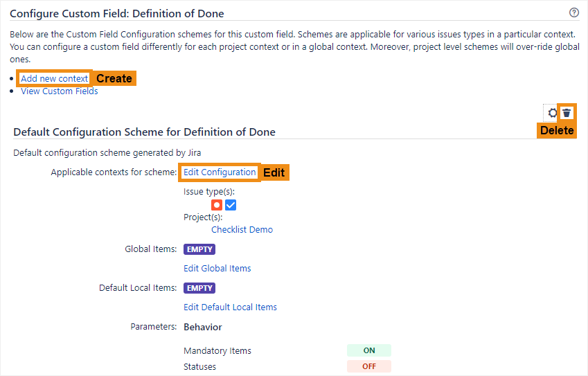Open the Checklist Demo project link
The height and width of the screenshot is (376, 588).
click(242, 229)
